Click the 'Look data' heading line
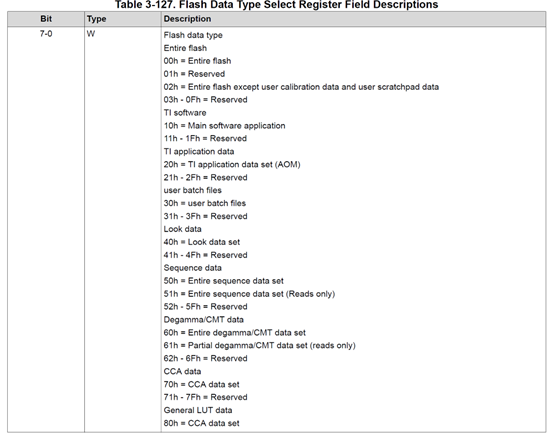 click(182, 229)
